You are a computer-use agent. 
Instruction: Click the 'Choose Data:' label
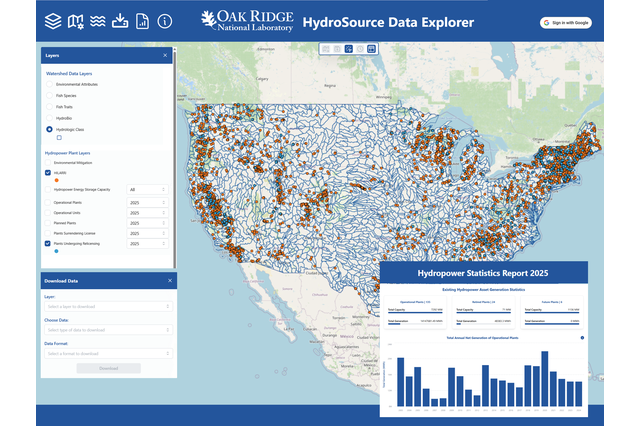coord(56,320)
